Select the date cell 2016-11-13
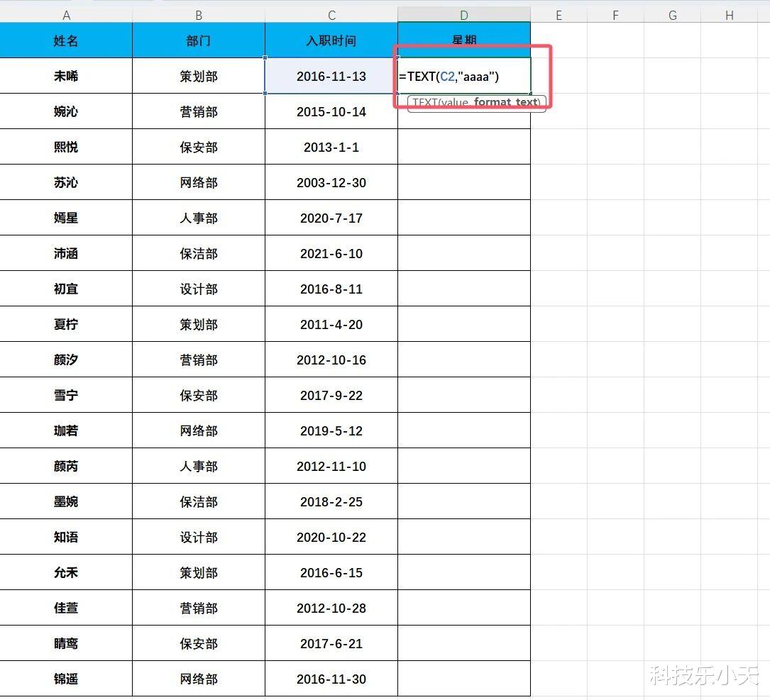770x700 pixels. click(x=331, y=76)
